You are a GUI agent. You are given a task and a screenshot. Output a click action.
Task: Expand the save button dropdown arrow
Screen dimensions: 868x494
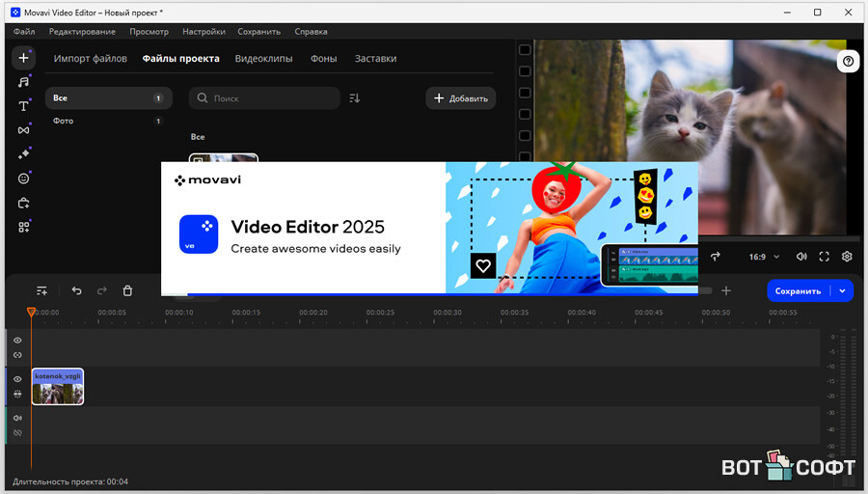point(843,290)
